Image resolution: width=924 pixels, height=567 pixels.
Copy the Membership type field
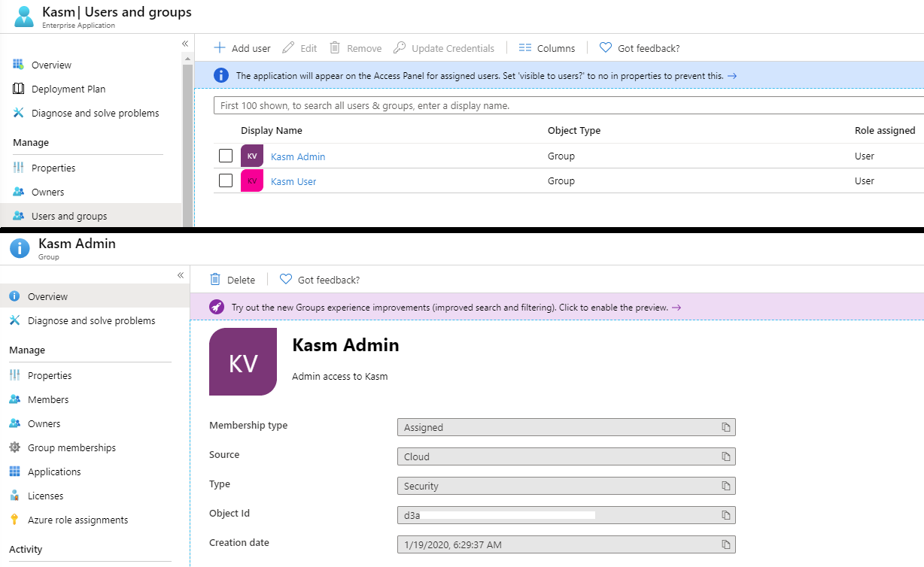[725, 427]
